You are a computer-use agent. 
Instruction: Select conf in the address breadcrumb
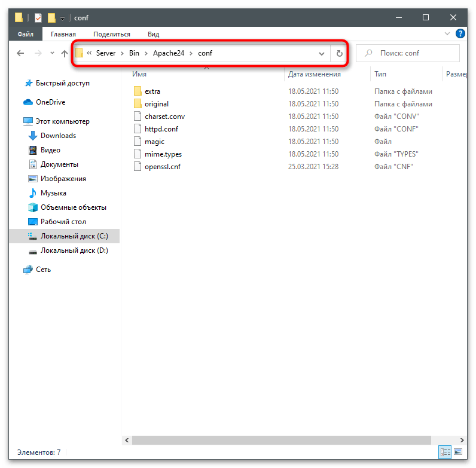205,53
